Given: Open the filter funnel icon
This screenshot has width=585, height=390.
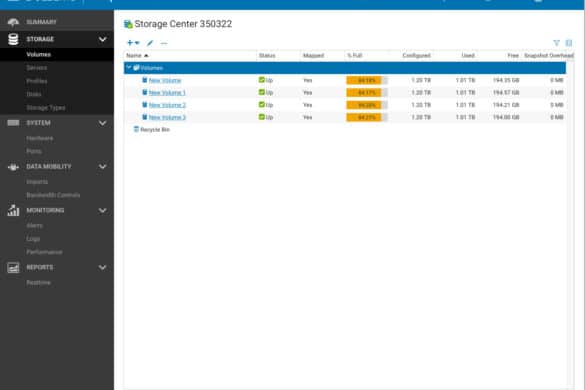Looking at the screenshot, I should pos(556,43).
